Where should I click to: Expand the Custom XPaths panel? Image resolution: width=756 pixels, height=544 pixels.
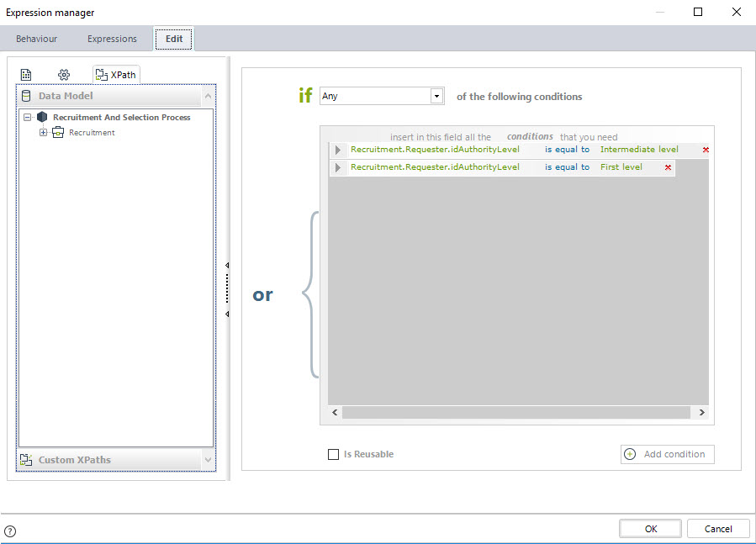[208, 460]
